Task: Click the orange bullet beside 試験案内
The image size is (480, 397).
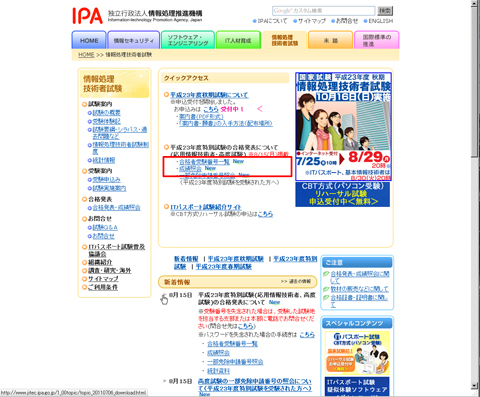Action: [84, 104]
